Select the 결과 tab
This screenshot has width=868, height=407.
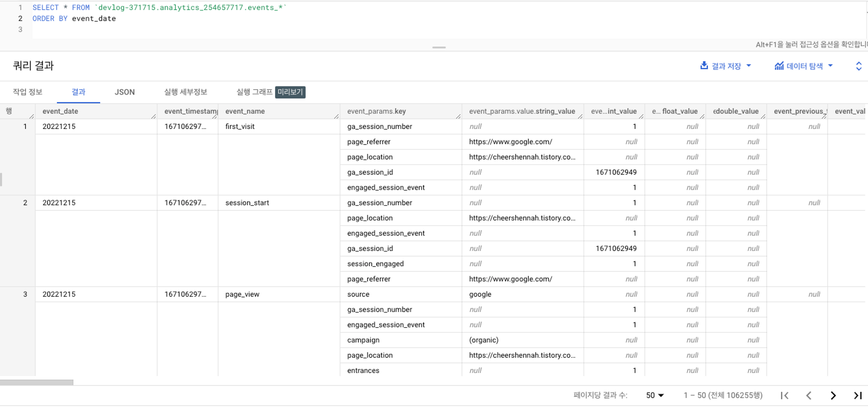pos(79,92)
